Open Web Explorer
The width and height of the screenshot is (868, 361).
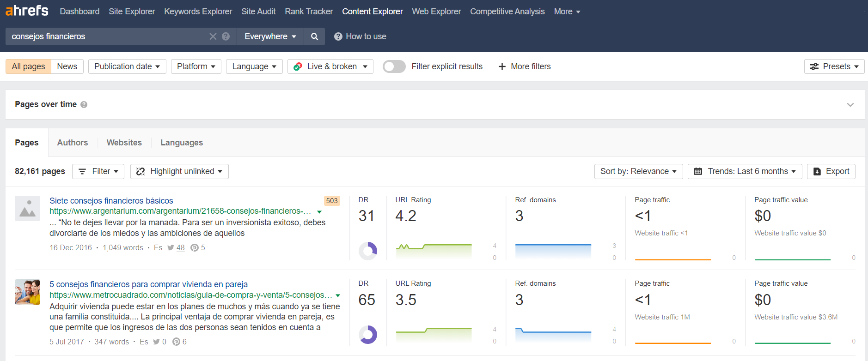(x=436, y=12)
